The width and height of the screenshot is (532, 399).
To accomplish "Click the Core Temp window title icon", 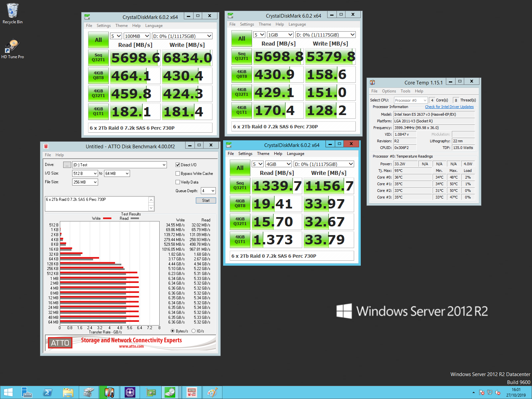I will tap(372, 82).
